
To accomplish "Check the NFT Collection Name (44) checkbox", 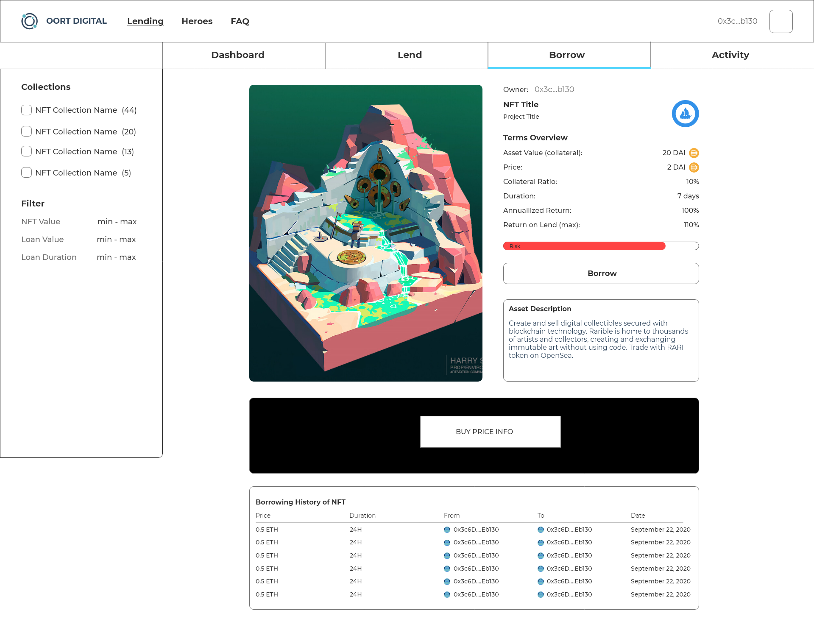I will click(26, 110).
